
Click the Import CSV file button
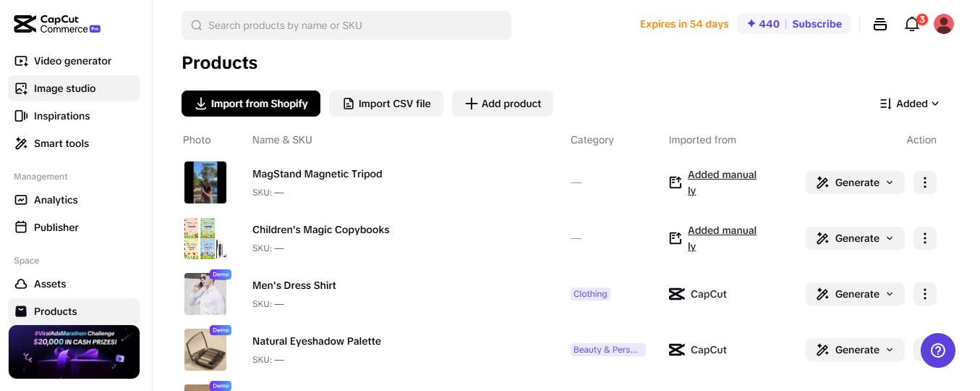(386, 104)
